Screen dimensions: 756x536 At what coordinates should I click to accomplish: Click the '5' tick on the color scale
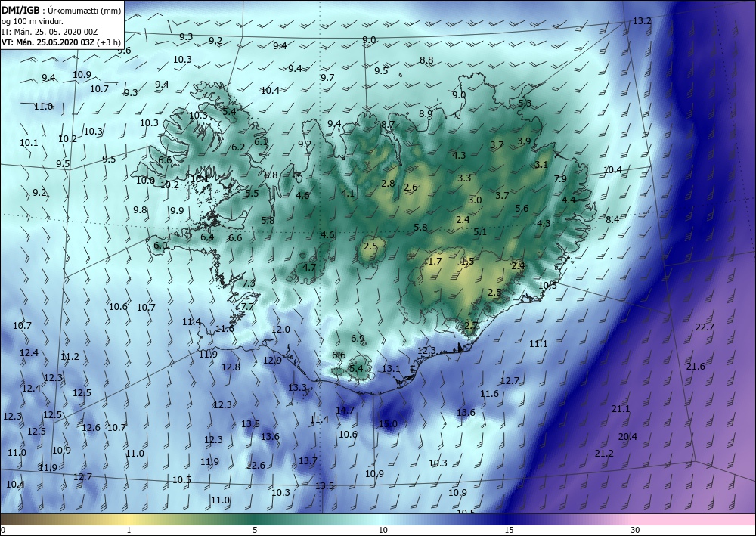(x=255, y=530)
